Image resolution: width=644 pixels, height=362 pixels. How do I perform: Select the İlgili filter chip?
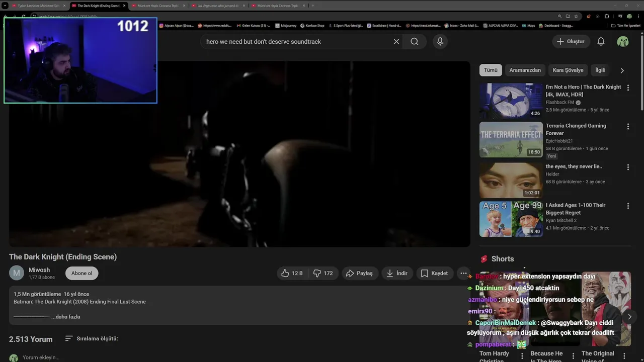[600, 70]
